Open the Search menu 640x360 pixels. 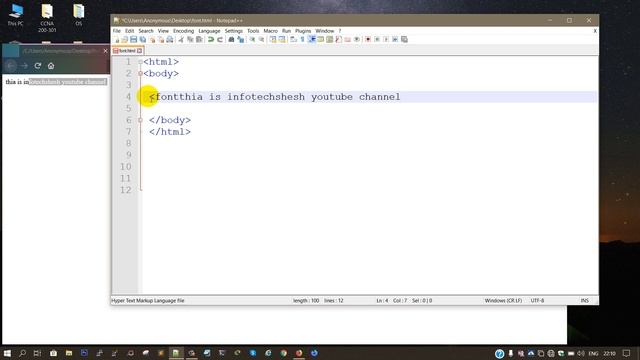(x=146, y=31)
